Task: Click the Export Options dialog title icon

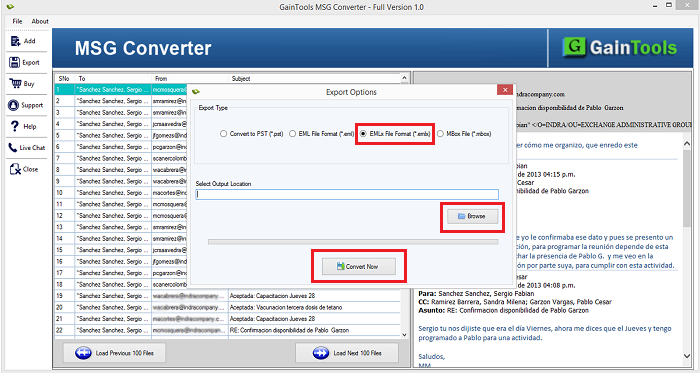Action: tap(196, 92)
